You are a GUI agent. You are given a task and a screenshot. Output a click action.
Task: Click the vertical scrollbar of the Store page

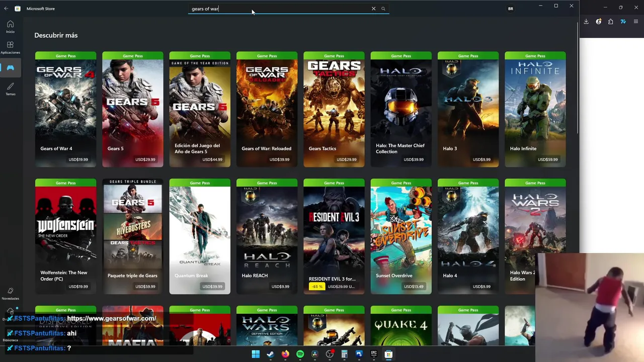(x=577, y=78)
